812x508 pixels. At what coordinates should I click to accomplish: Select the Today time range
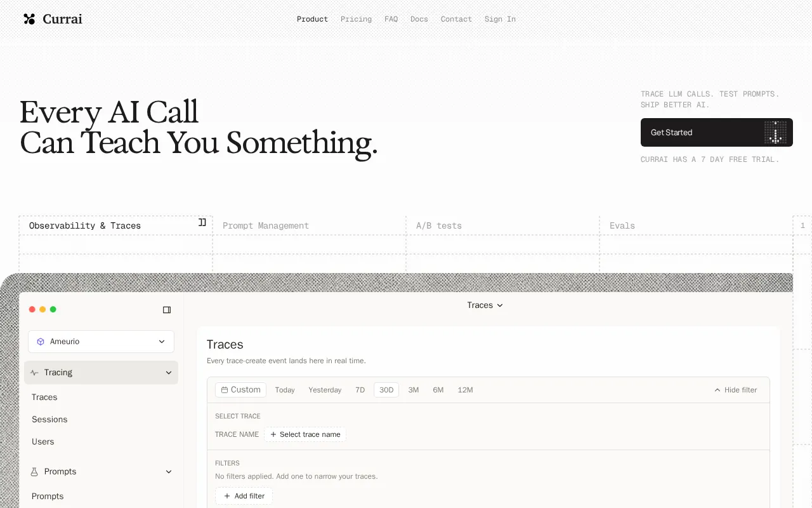[285, 390]
